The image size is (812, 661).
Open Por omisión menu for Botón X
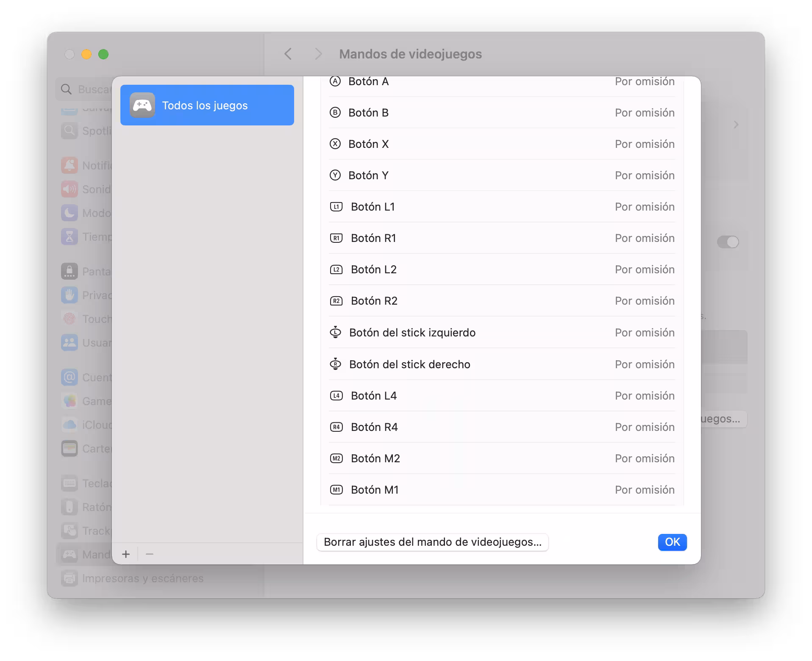(645, 144)
